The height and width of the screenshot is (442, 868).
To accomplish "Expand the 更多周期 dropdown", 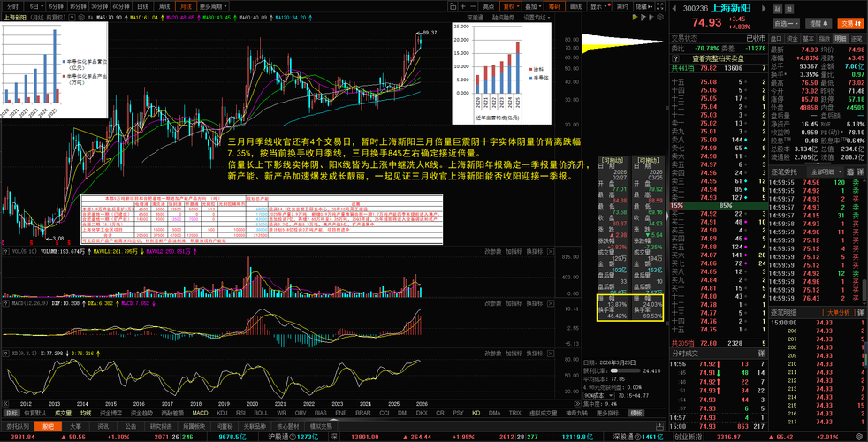I will coord(212,7).
